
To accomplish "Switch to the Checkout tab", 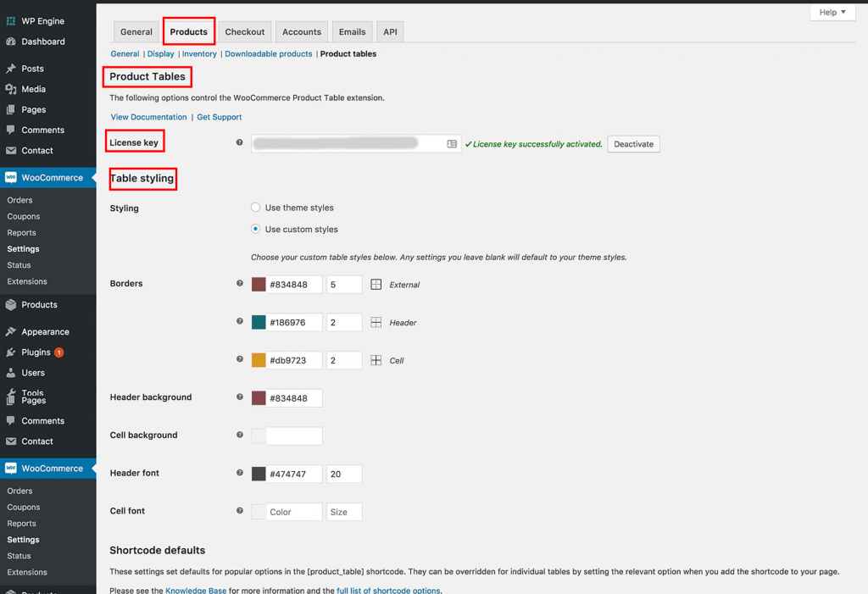I will (x=244, y=31).
